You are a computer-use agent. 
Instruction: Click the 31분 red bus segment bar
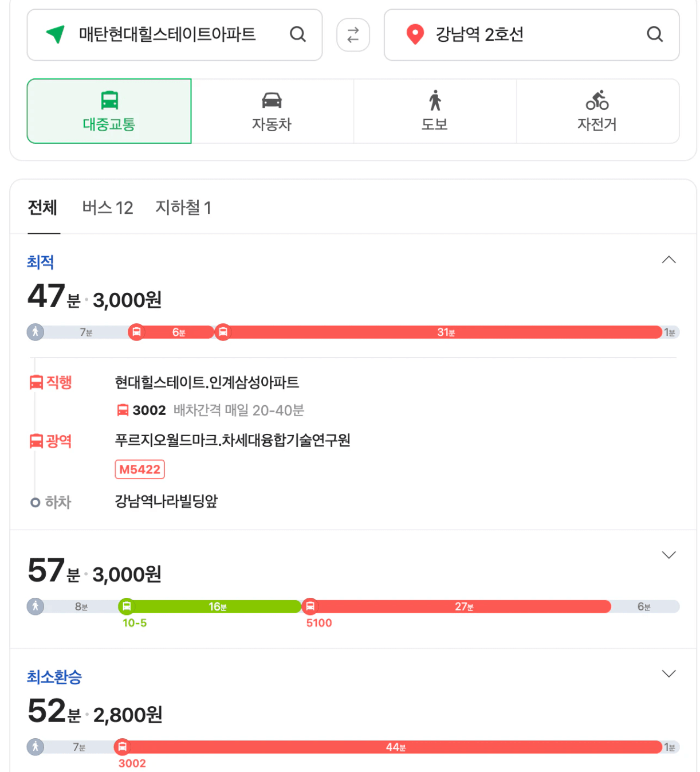tap(445, 332)
